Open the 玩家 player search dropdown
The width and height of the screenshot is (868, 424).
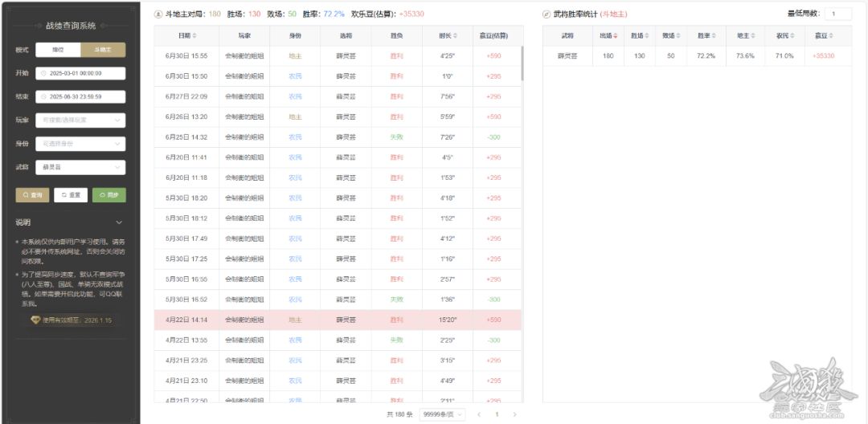(x=80, y=120)
